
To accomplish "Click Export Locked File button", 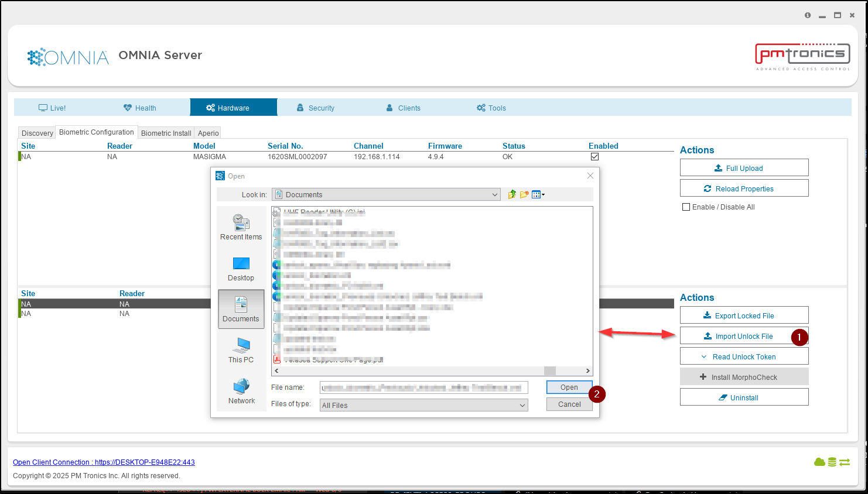I will (744, 315).
